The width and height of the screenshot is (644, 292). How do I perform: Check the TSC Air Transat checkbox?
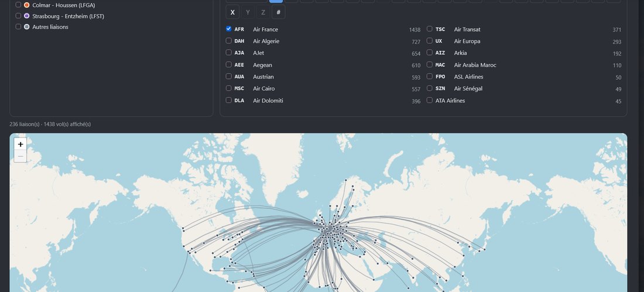click(430, 29)
